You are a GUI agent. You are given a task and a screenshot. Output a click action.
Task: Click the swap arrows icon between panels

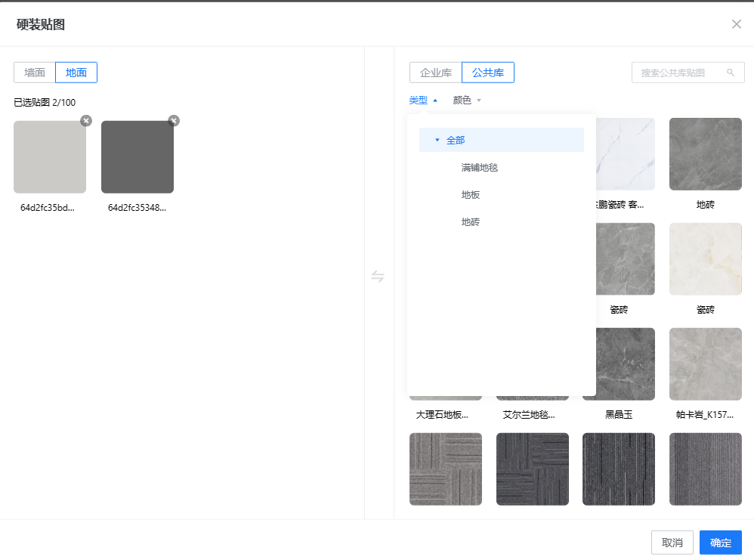pyautogui.click(x=378, y=277)
